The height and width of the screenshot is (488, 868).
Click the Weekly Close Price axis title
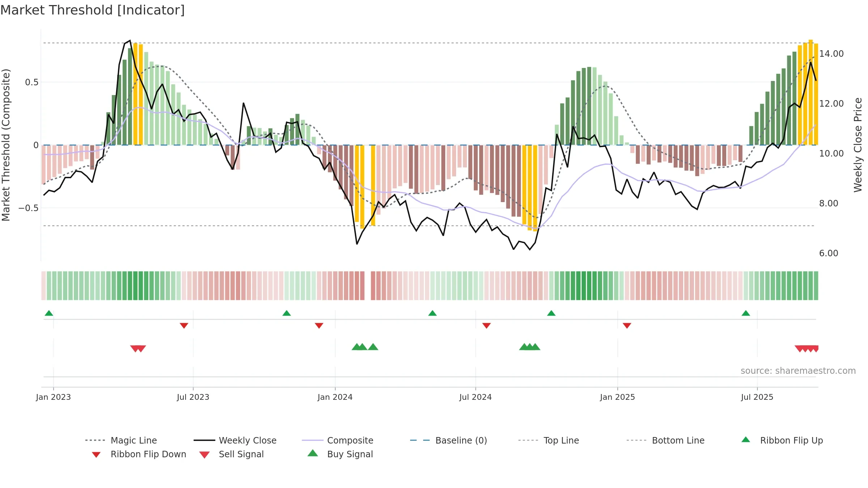click(858, 145)
